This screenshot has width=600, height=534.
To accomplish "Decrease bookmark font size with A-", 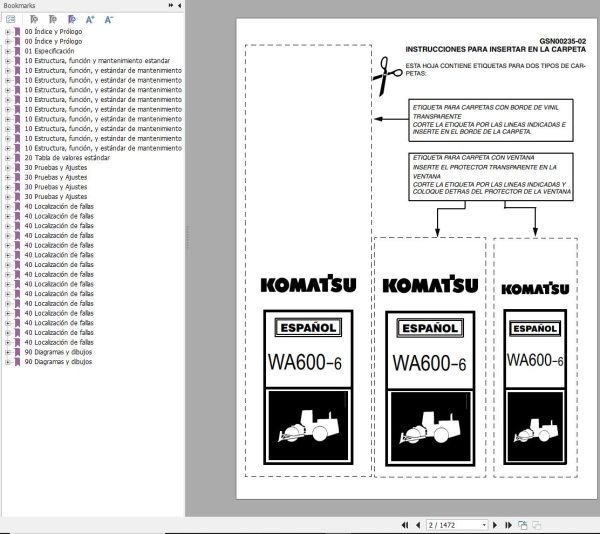I will click(x=109, y=20).
